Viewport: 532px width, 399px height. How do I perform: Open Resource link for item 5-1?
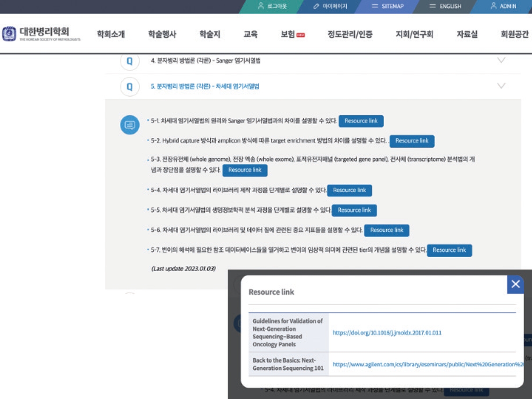click(x=361, y=121)
